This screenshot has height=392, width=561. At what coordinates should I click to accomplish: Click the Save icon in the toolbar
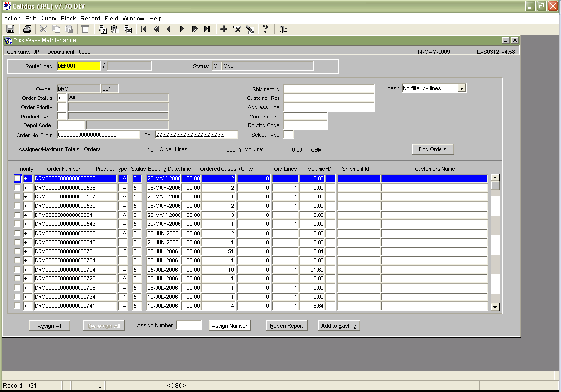(10, 29)
